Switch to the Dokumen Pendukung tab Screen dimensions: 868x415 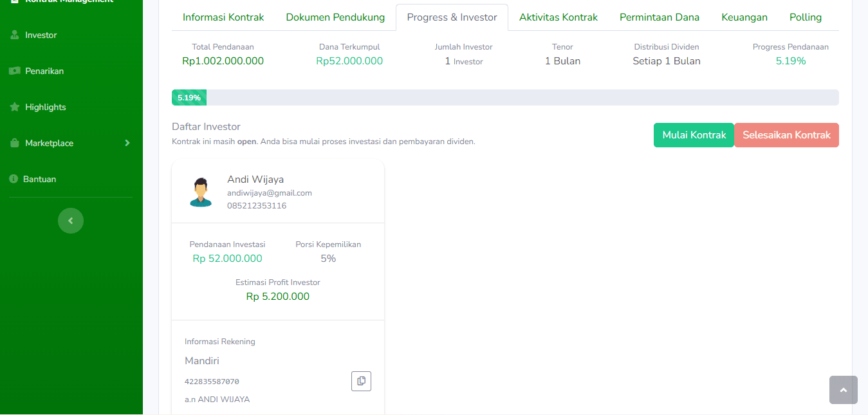pyautogui.click(x=335, y=17)
